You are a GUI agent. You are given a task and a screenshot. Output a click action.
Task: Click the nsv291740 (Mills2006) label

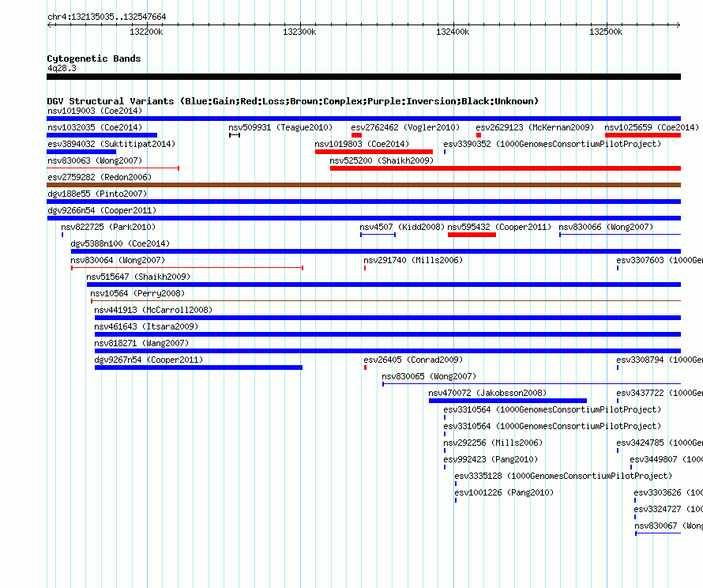(x=413, y=260)
